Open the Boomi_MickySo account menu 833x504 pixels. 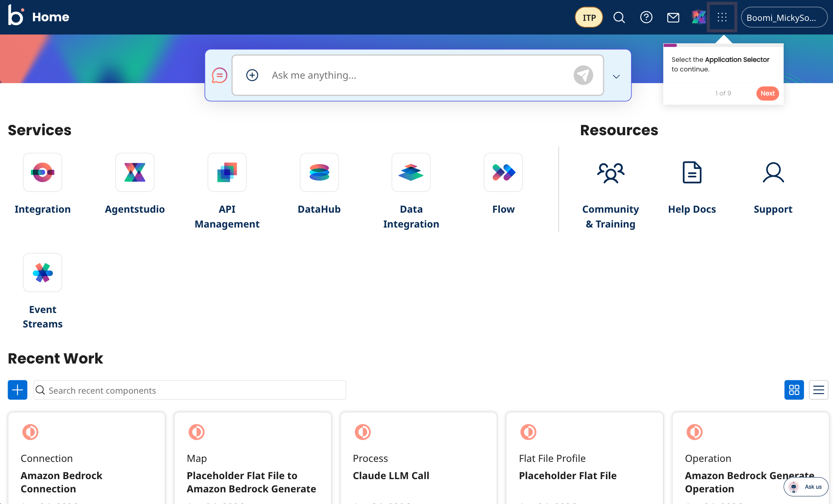coord(784,17)
